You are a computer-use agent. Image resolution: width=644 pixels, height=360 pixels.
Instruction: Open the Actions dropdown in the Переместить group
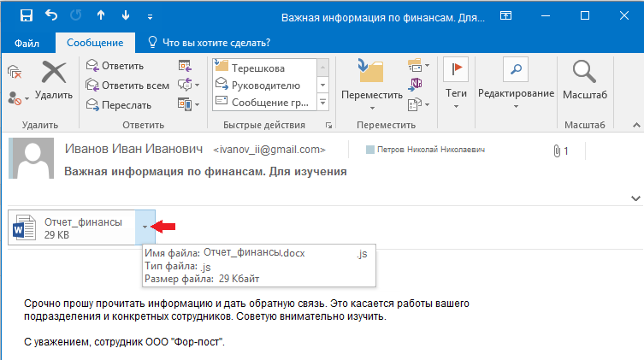tap(418, 104)
